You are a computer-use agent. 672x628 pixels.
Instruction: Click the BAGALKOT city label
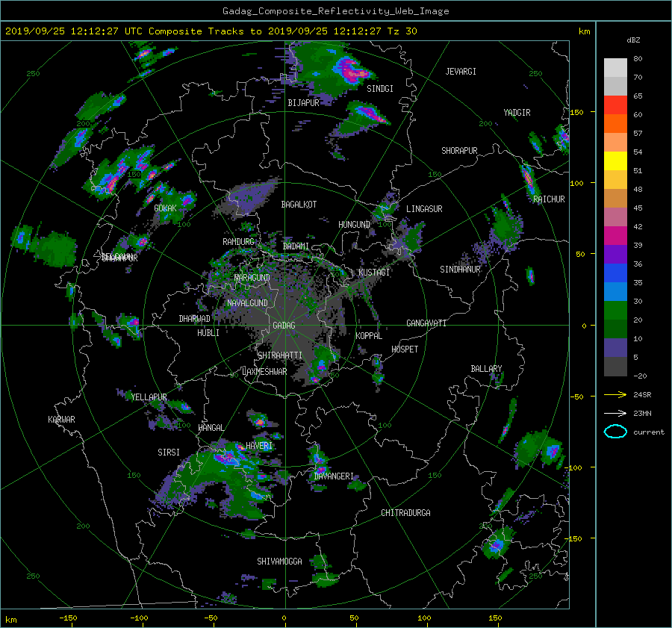[x=299, y=205]
